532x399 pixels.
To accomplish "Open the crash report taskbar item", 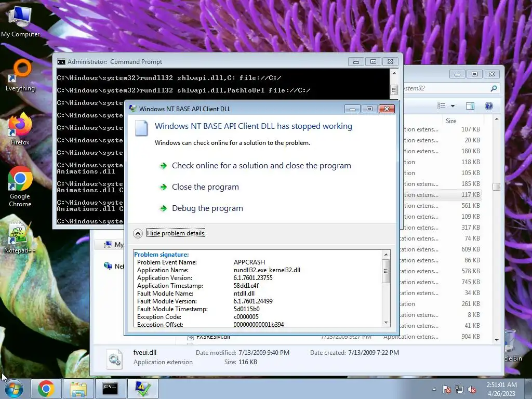I will [142, 389].
